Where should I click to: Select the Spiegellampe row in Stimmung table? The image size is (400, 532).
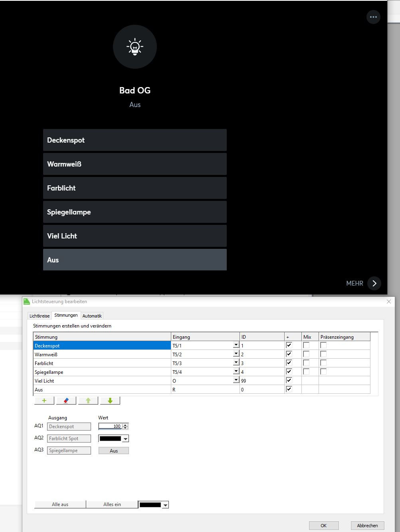[102, 372]
